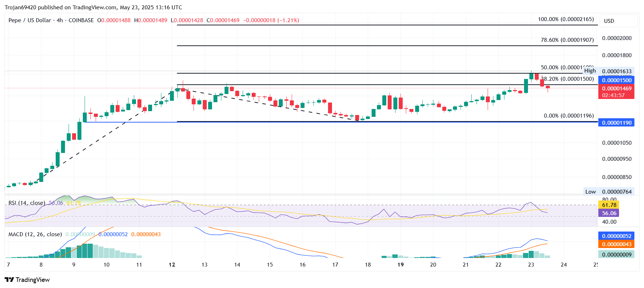Image resolution: width=644 pixels, height=288 pixels.
Task: Select the 100.00% (0.00002165) Fibonacci label
Action: (x=566, y=19)
